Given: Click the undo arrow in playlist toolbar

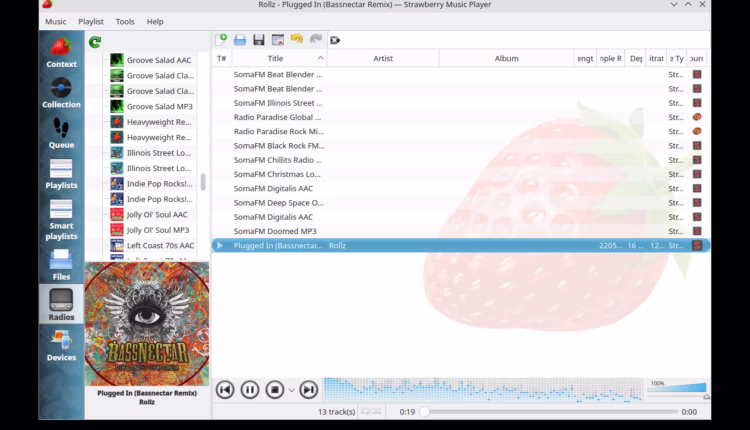Looking at the screenshot, I should (297, 40).
